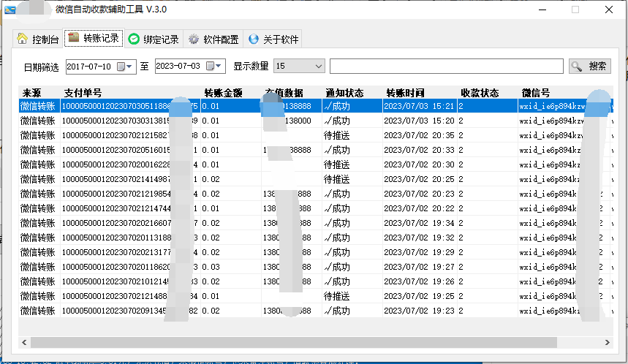
Task: Switch to the 绑定记录 tab
Action: (x=154, y=39)
